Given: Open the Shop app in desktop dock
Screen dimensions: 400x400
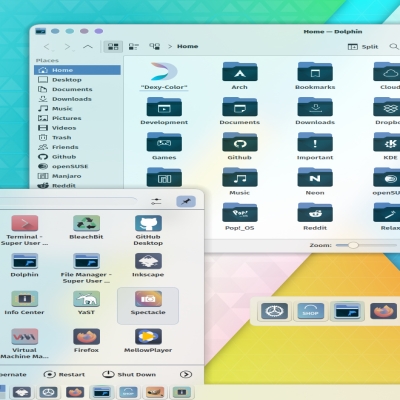Looking at the screenshot, I should click(310, 311).
